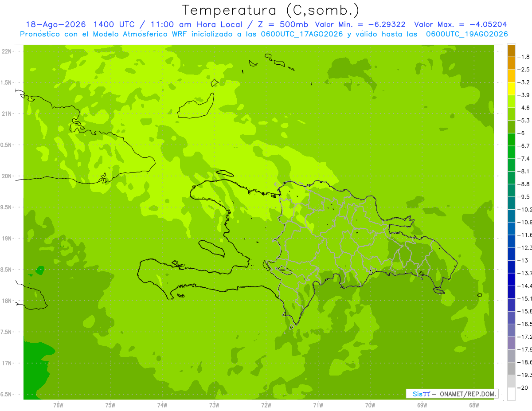
Task: Click the '-2.5' legend value
Action: click(x=524, y=70)
